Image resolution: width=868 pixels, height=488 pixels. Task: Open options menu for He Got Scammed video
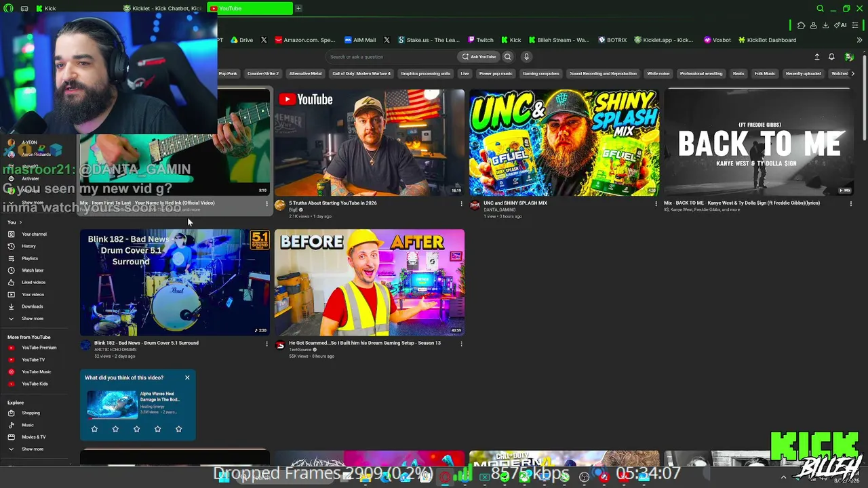point(461,344)
